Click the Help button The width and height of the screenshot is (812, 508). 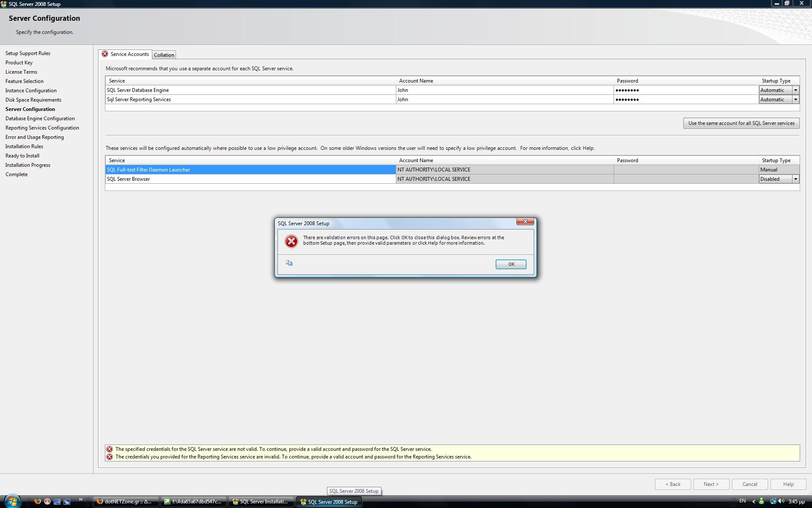[788, 484]
